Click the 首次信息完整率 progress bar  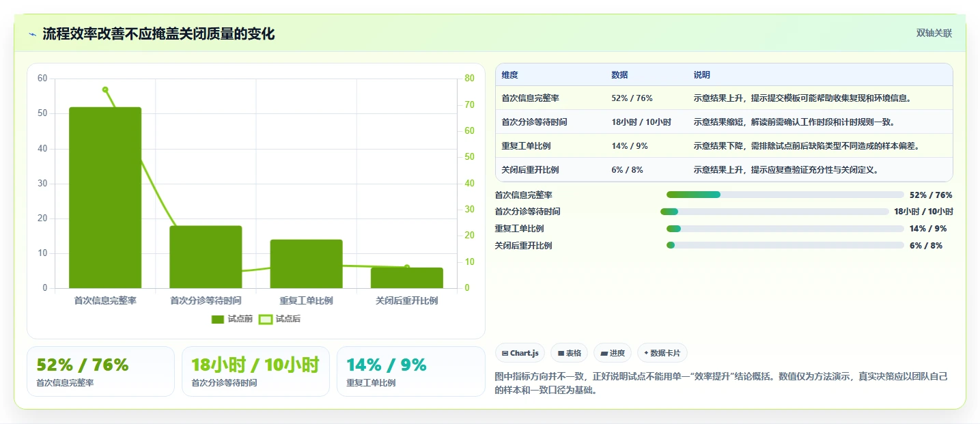[x=785, y=195]
